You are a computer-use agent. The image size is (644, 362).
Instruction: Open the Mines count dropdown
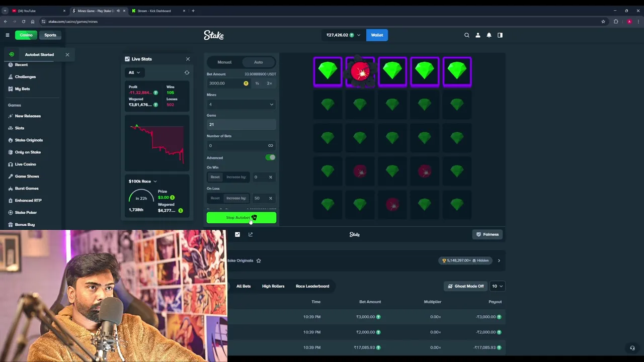242,105
